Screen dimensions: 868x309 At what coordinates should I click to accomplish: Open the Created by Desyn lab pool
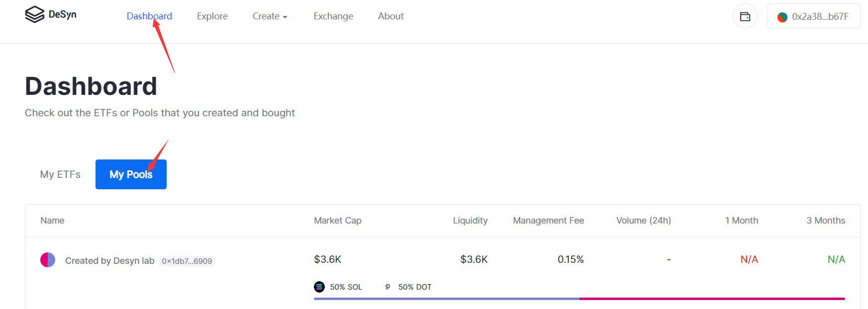click(109, 261)
